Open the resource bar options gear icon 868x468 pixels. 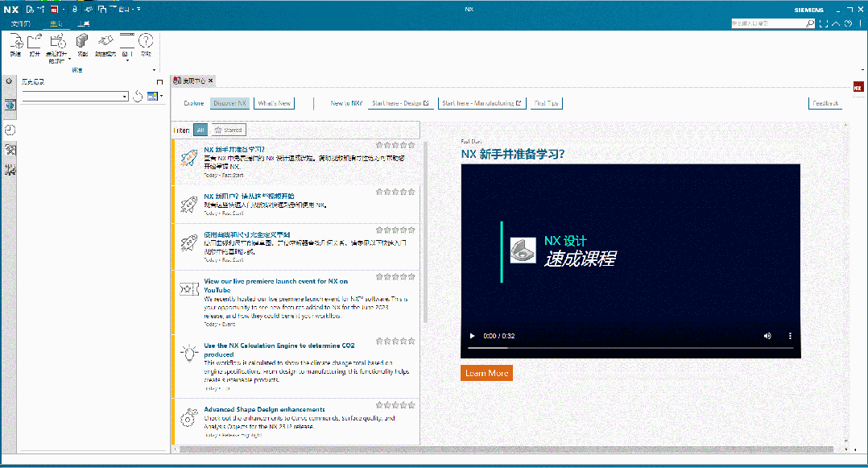[x=9, y=81]
